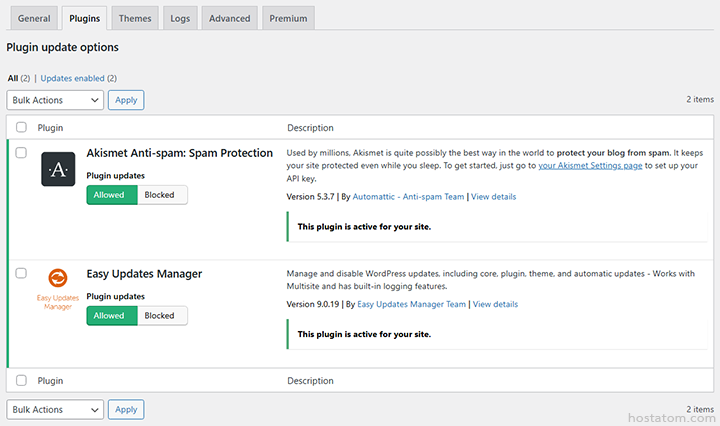Filter list by Updates enabled link
720x426 pixels.
coord(78,78)
